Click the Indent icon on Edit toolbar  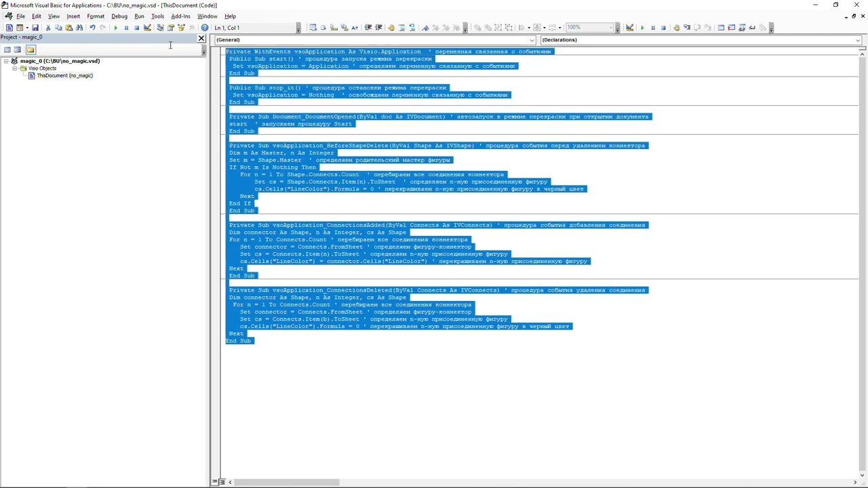[368, 28]
